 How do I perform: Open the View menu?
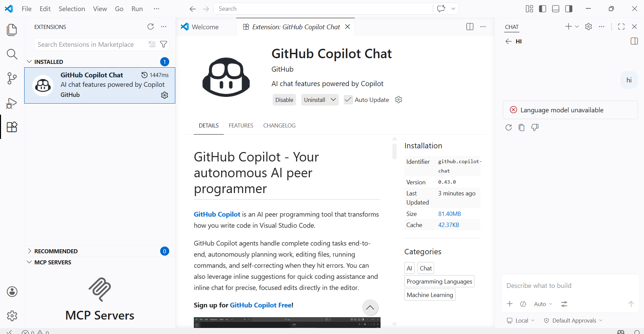[x=100, y=9]
